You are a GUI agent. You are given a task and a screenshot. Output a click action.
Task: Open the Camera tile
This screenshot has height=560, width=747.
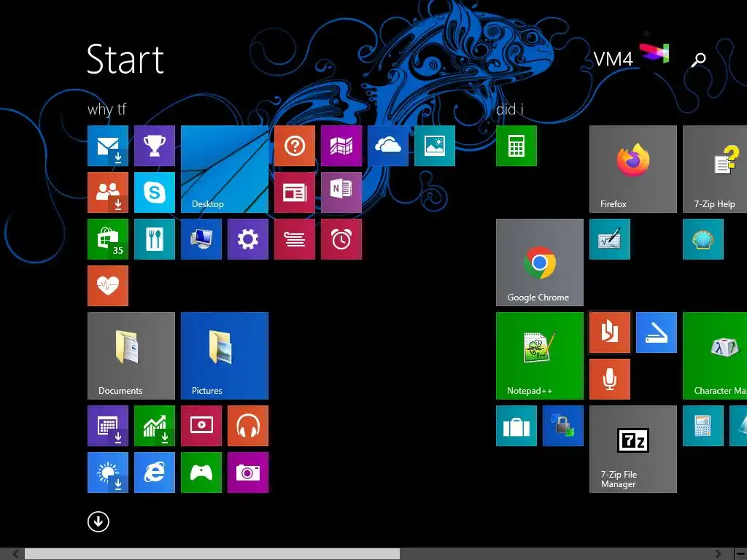point(248,472)
